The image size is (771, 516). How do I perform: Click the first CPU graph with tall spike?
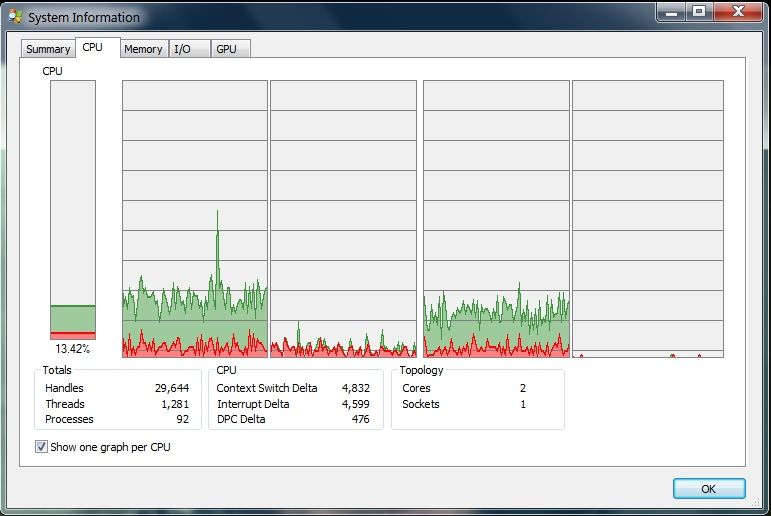pyautogui.click(x=195, y=219)
